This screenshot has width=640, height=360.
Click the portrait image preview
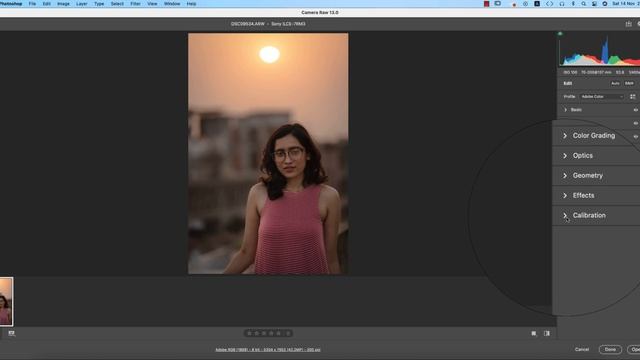click(268, 153)
